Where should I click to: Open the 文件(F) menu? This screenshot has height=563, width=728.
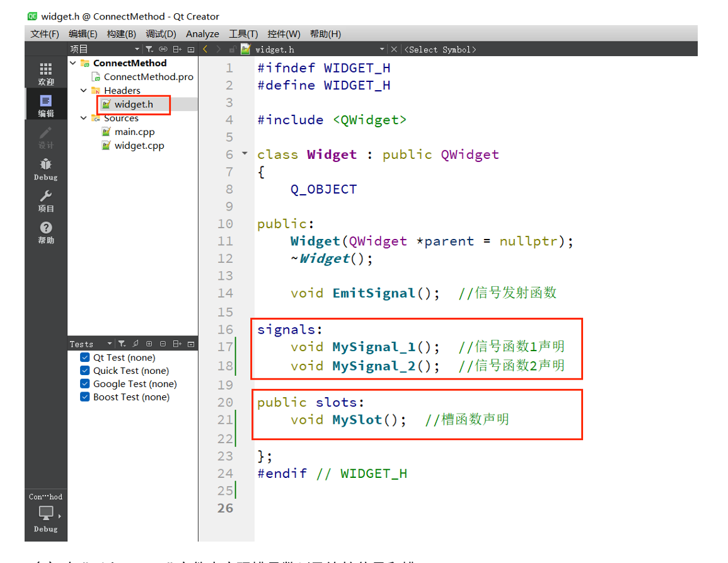[45, 34]
